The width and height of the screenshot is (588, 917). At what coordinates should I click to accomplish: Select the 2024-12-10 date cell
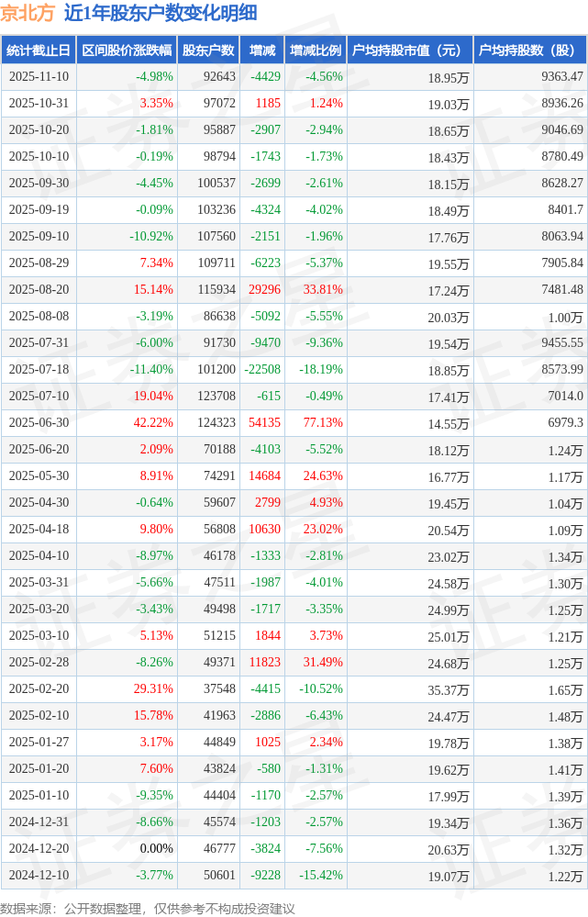39,877
